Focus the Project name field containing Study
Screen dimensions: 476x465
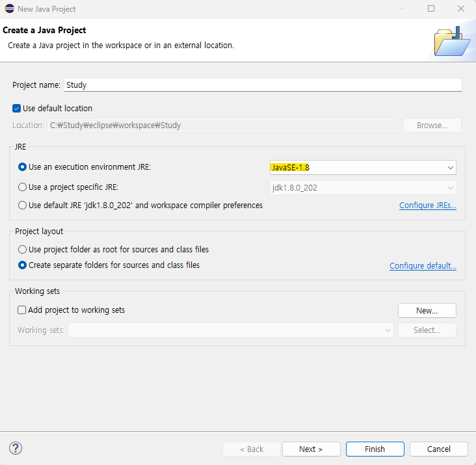[x=263, y=85]
